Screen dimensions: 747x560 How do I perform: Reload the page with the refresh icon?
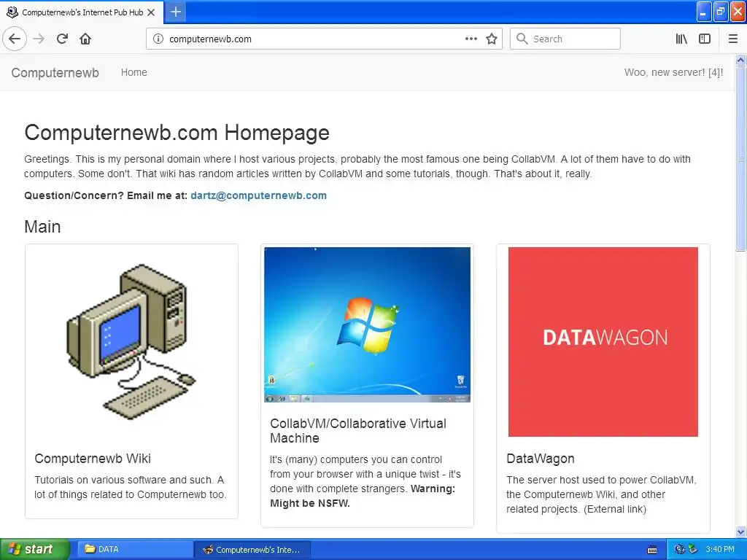pyautogui.click(x=63, y=39)
